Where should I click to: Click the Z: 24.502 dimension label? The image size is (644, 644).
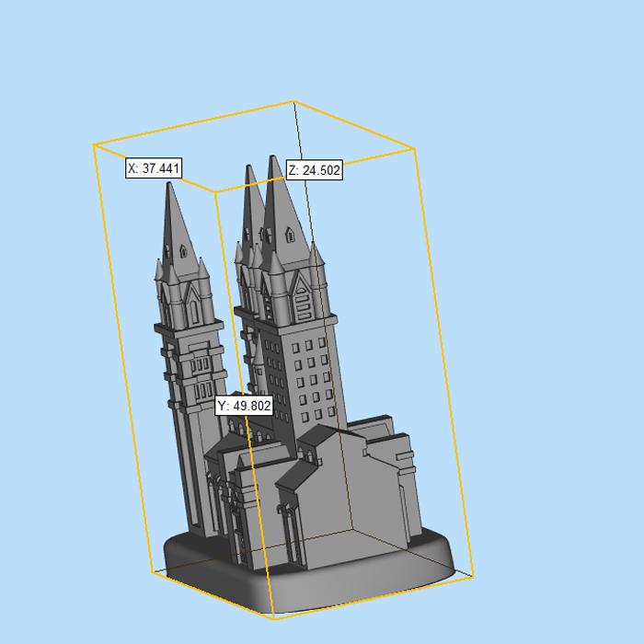pyautogui.click(x=315, y=170)
